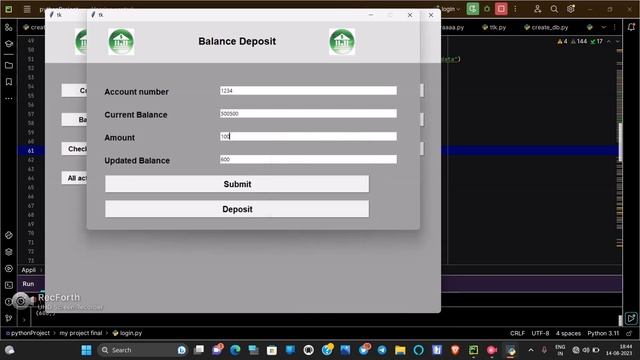
Task: Open Git version control icon at sidebar bottom
Action: [9, 318]
